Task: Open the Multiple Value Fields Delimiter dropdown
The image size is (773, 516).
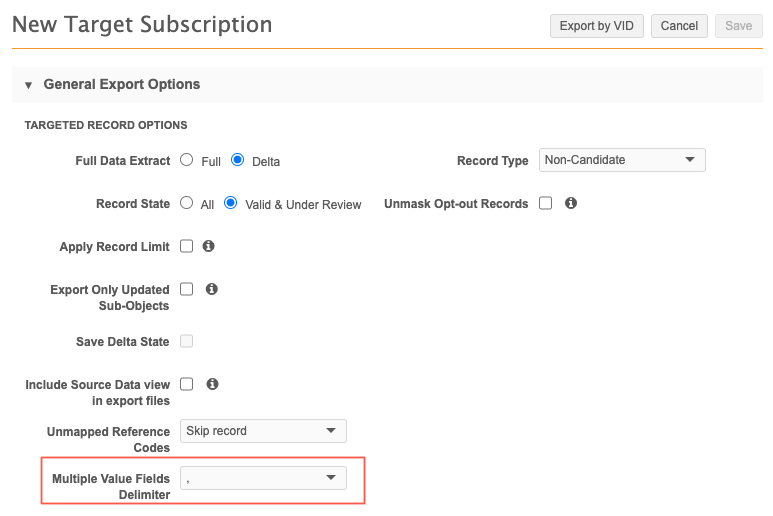Action: tap(263, 478)
